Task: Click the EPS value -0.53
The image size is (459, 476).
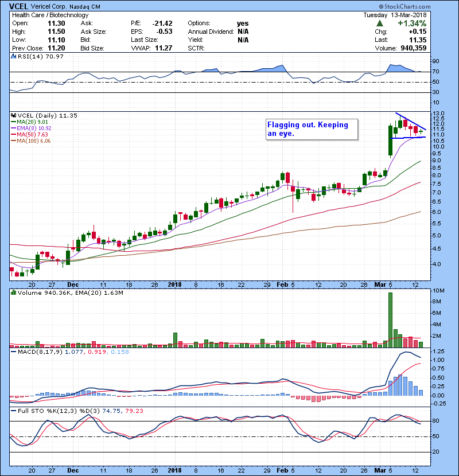Action: click(x=164, y=32)
